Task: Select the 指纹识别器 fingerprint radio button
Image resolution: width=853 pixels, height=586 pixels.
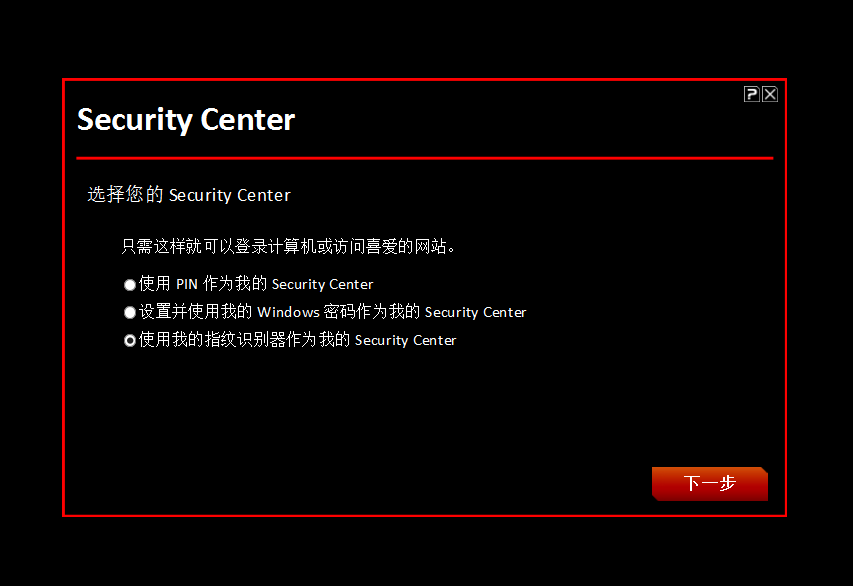Action: click(130, 341)
